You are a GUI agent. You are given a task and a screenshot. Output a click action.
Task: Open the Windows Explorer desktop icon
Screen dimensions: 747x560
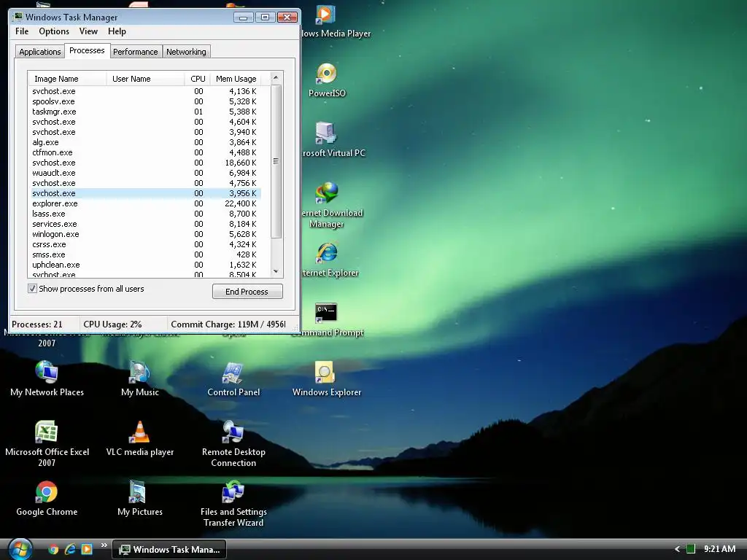(327, 378)
